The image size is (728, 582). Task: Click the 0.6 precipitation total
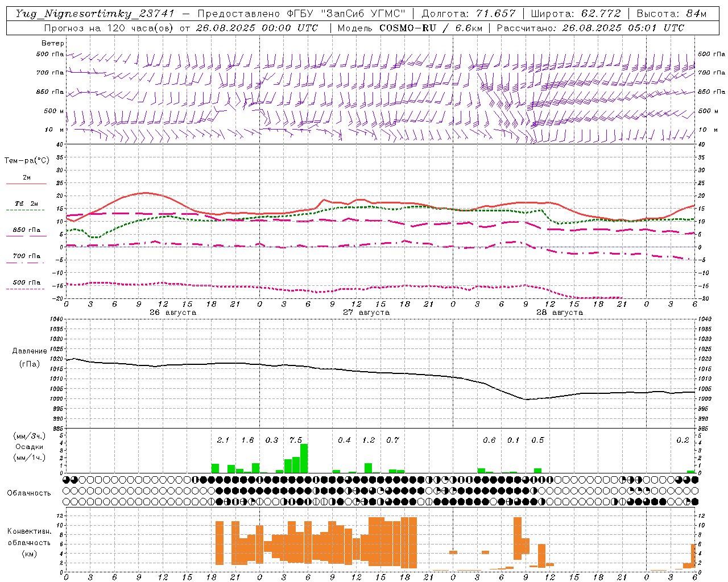point(489,440)
